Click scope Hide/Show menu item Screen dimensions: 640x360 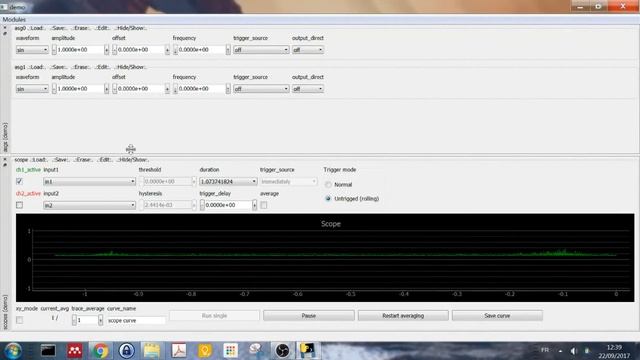[133, 160]
